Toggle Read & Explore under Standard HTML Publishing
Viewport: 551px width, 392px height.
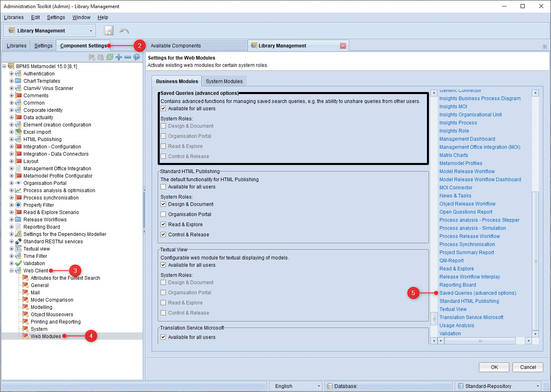tap(163, 224)
